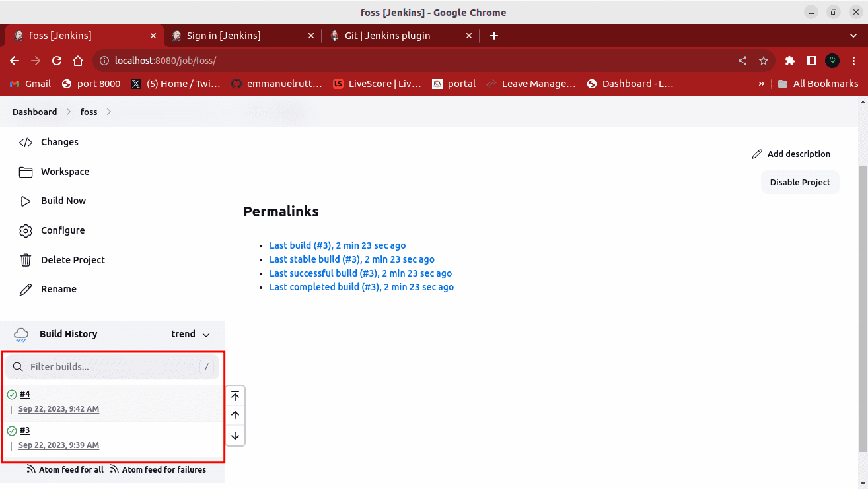Click the Delete Project trash icon

click(x=26, y=260)
